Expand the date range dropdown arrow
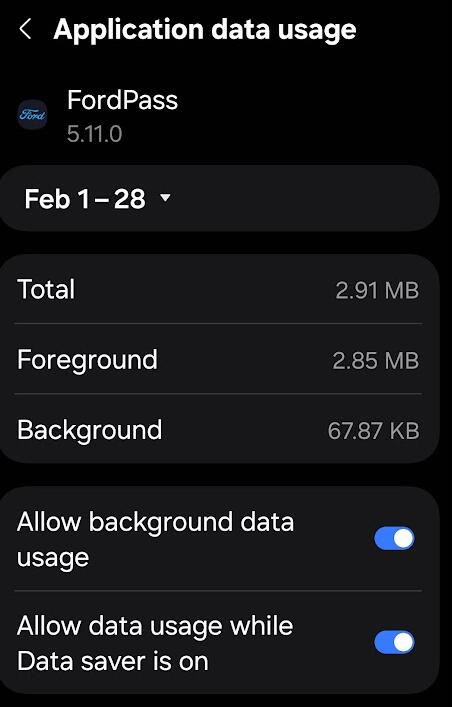The height and width of the screenshot is (707, 452). pos(166,198)
